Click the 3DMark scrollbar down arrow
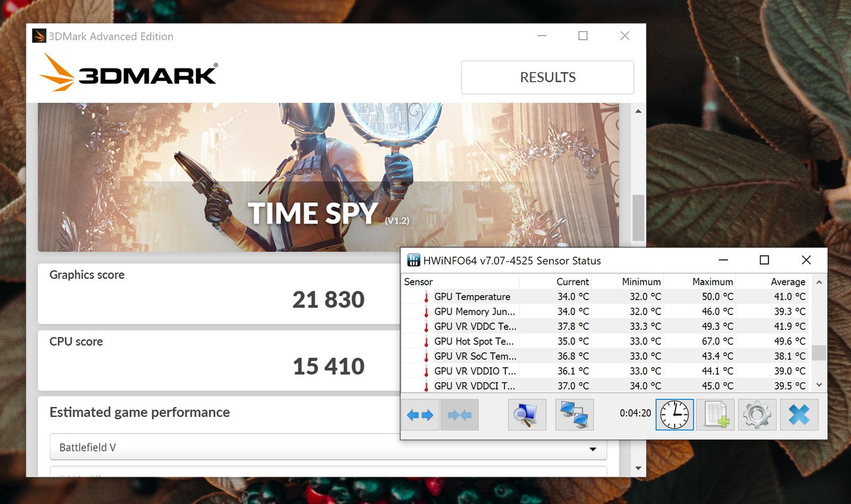851x504 pixels. pyautogui.click(x=638, y=469)
